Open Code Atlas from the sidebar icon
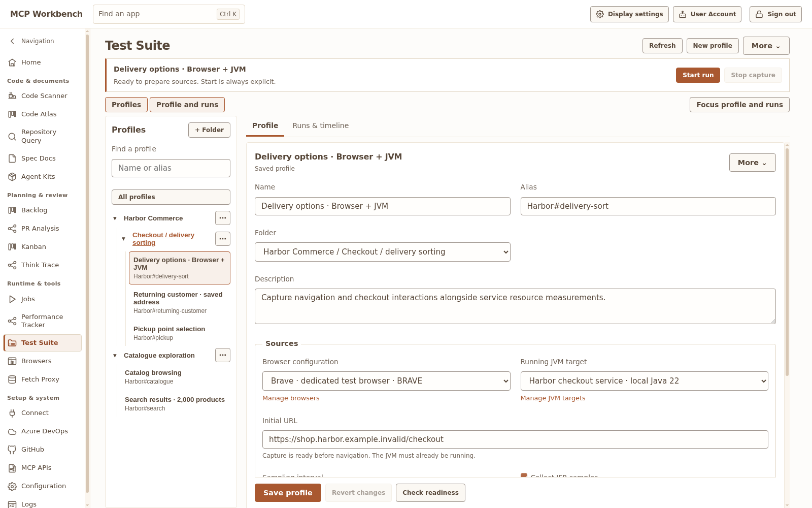812x508 pixels. (x=12, y=114)
